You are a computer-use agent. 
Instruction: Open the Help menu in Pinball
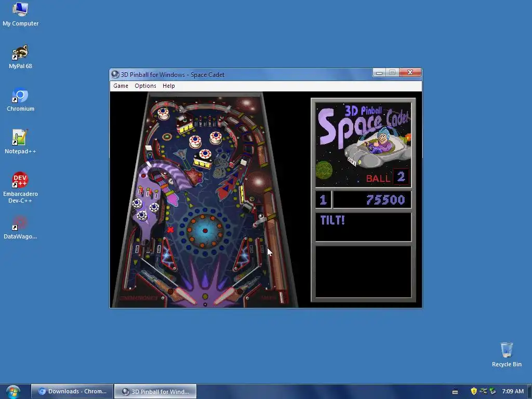(x=169, y=86)
